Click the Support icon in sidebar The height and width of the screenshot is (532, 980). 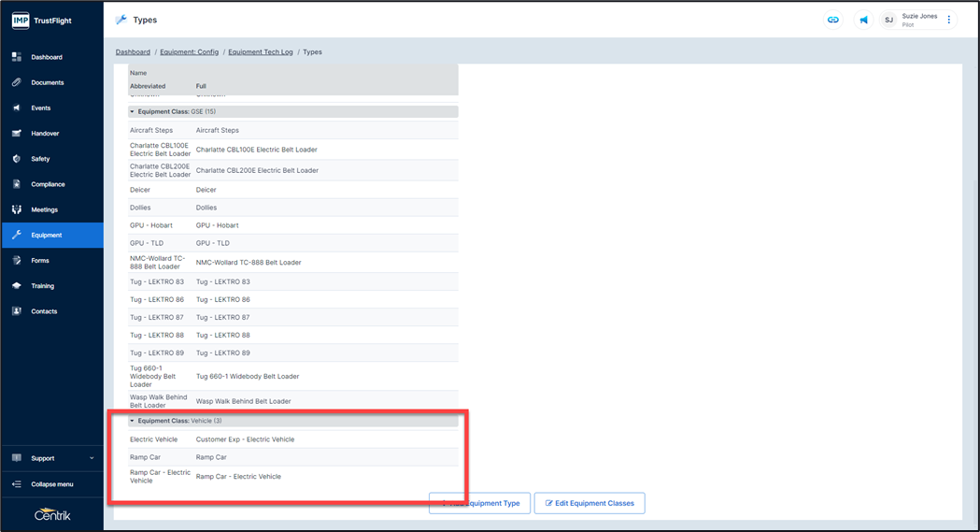point(17,458)
